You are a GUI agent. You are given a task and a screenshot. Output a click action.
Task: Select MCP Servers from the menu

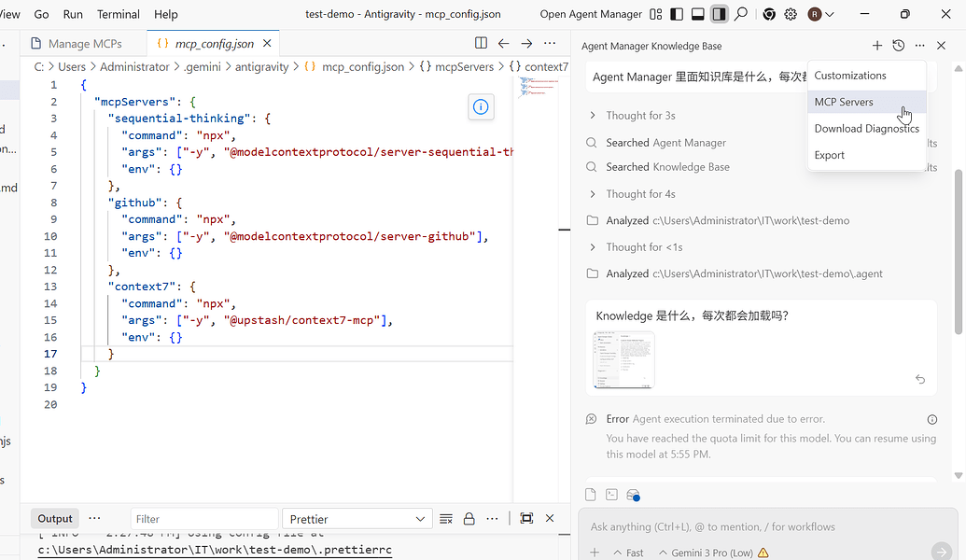867,103
